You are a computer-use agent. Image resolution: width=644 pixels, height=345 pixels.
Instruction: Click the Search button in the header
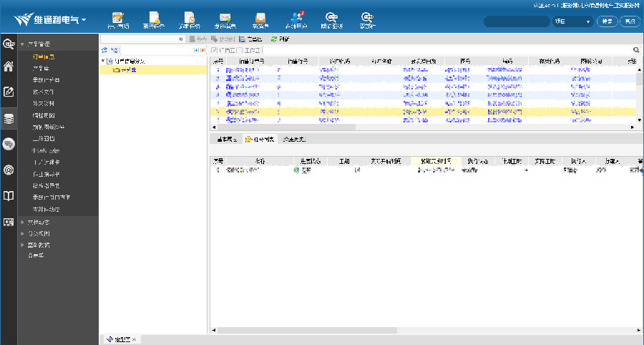click(x=606, y=21)
